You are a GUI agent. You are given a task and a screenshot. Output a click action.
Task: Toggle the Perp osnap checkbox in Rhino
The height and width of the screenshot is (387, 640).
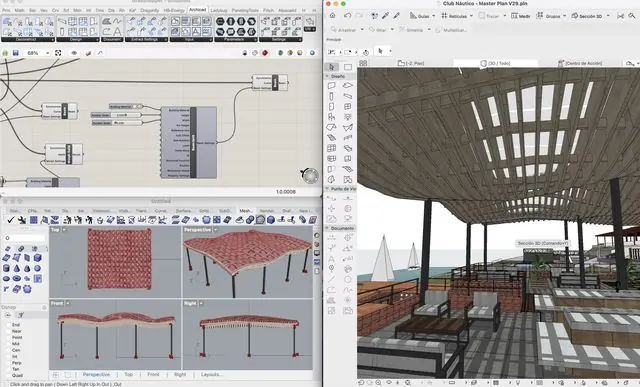click(9, 363)
